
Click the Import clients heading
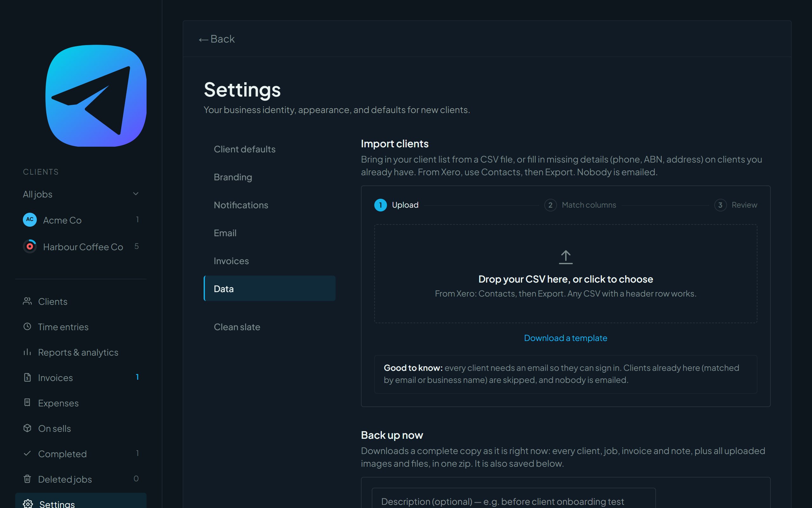(x=395, y=144)
